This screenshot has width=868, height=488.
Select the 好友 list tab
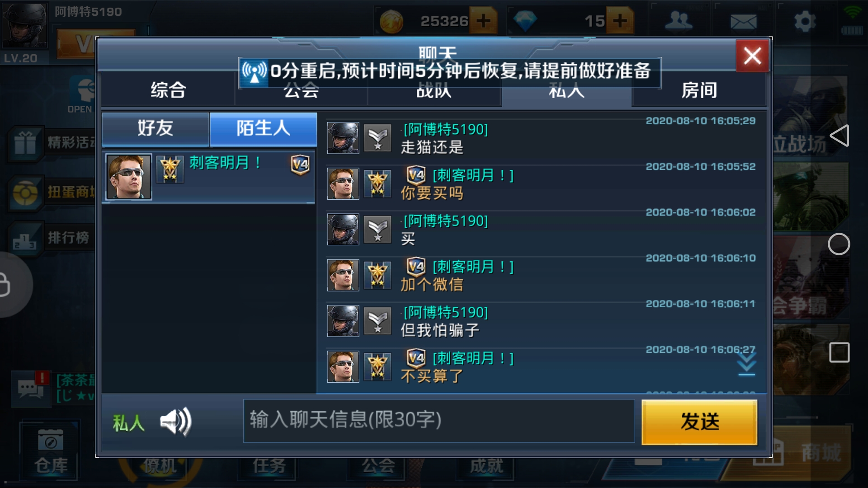pyautogui.click(x=156, y=128)
